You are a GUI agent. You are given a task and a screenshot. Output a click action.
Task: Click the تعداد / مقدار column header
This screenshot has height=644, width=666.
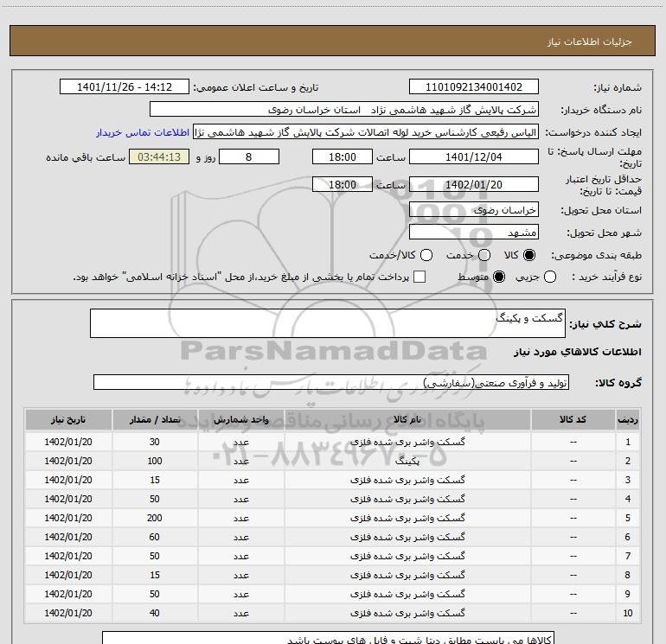pos(155,420)
